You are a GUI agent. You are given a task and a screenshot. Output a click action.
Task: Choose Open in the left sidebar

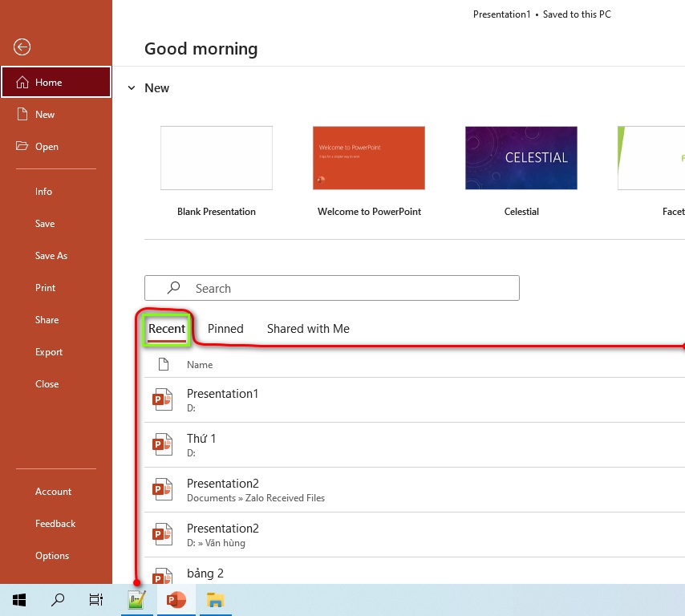[x=56, y=146]
